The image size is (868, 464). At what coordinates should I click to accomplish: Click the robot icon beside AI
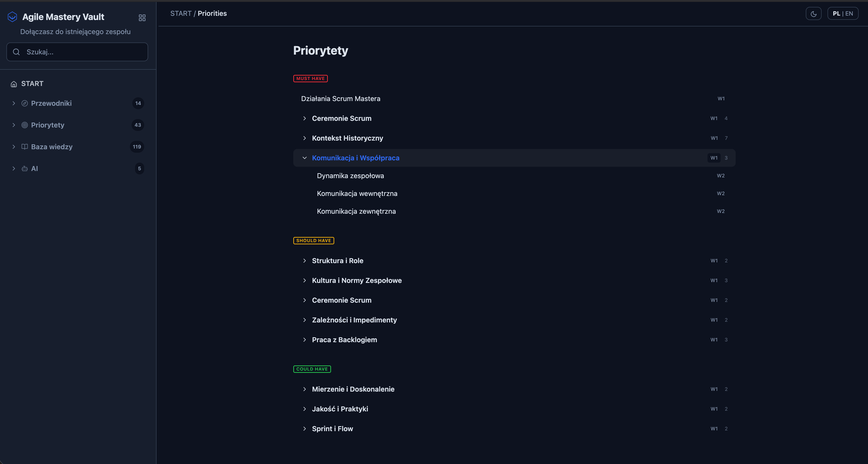coord(25,169)
